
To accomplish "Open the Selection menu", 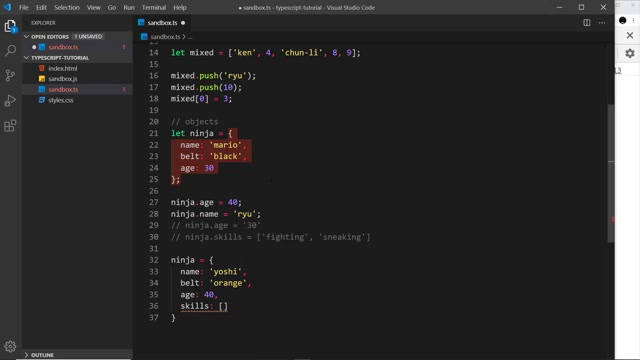I will pyautogui.click(x=67, y=7).
